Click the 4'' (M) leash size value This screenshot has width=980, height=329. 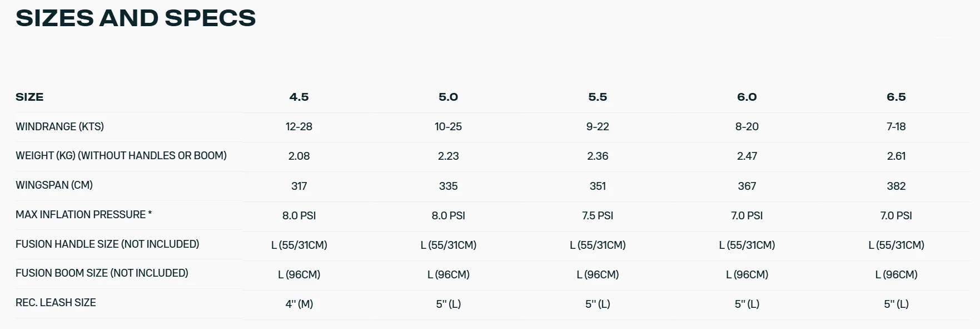(299, 304)
